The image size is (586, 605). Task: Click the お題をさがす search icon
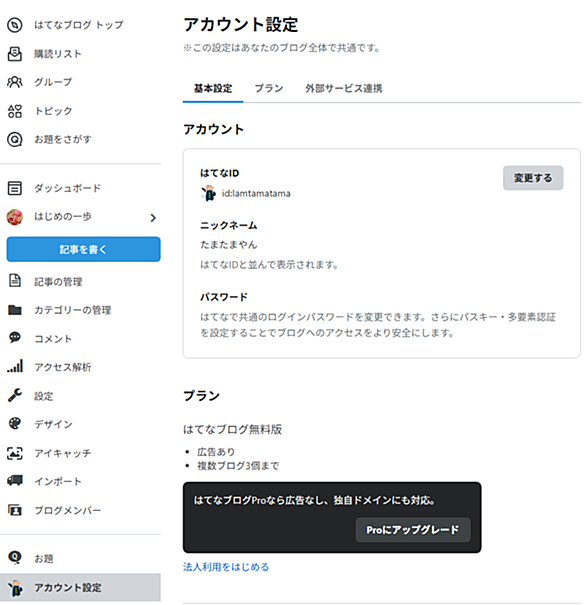coord(15,140)
